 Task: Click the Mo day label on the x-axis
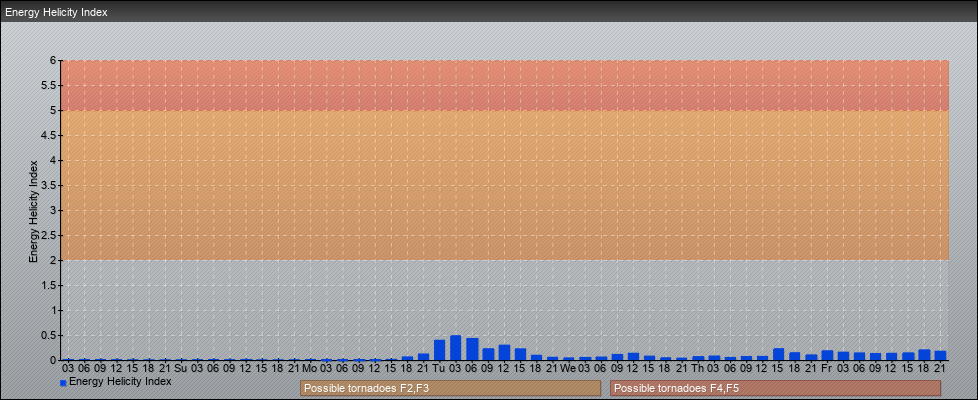pos(310,368)
